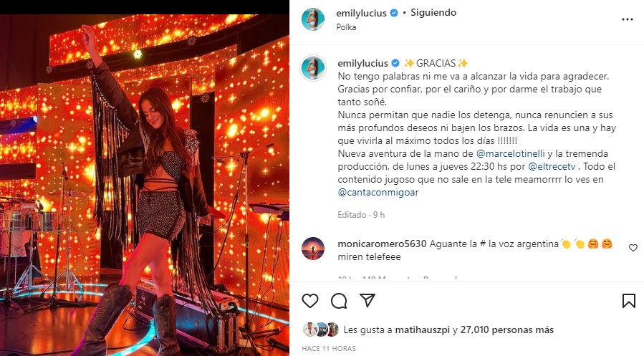Open emilylucius username in header
Image resolution: width=644 pixels, height=356 pixels.
pyautogui.click(x=361, y=13)
